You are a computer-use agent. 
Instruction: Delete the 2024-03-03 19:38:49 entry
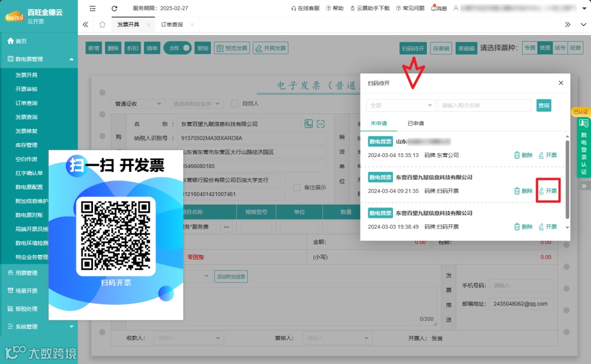523,227
